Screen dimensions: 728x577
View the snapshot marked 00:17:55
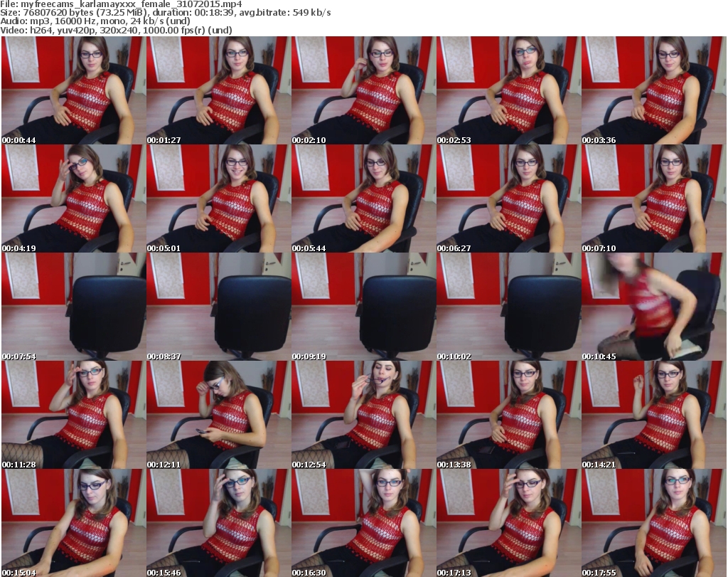pyautogui.click(x=654, y=523)
